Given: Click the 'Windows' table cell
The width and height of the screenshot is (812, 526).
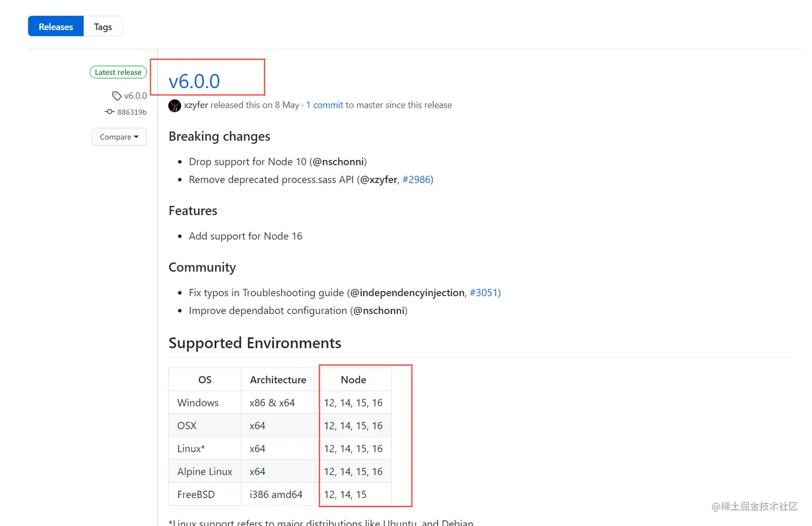Looking at the screenshot, I should pos(205,403).
